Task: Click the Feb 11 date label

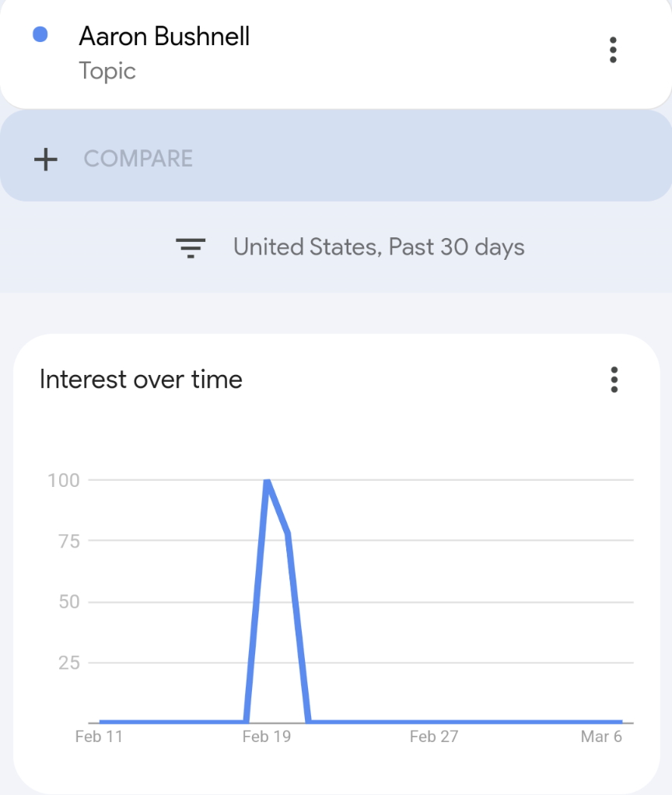Action: tap(99, 736)
